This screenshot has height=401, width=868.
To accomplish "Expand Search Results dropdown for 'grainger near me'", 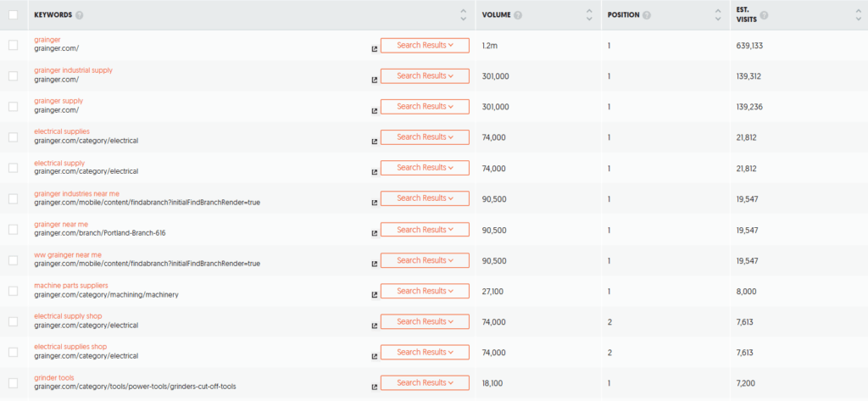I will click(x=425, y=229).
